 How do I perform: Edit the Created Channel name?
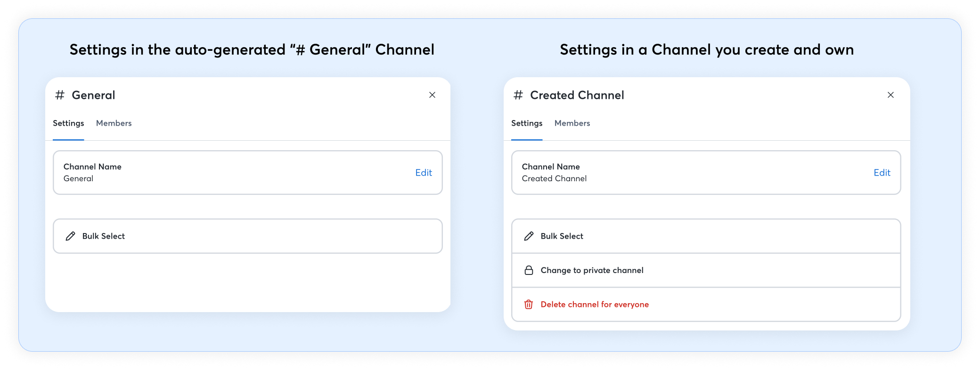882,173
